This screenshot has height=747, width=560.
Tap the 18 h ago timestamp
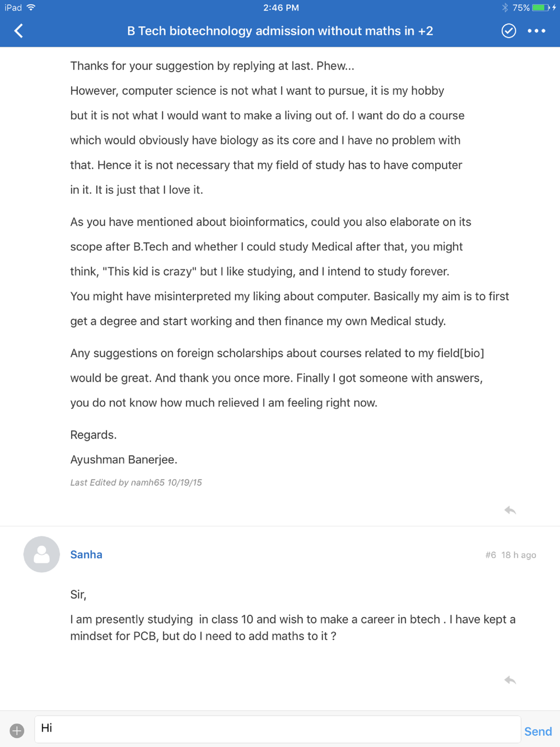tap(519, 555)
